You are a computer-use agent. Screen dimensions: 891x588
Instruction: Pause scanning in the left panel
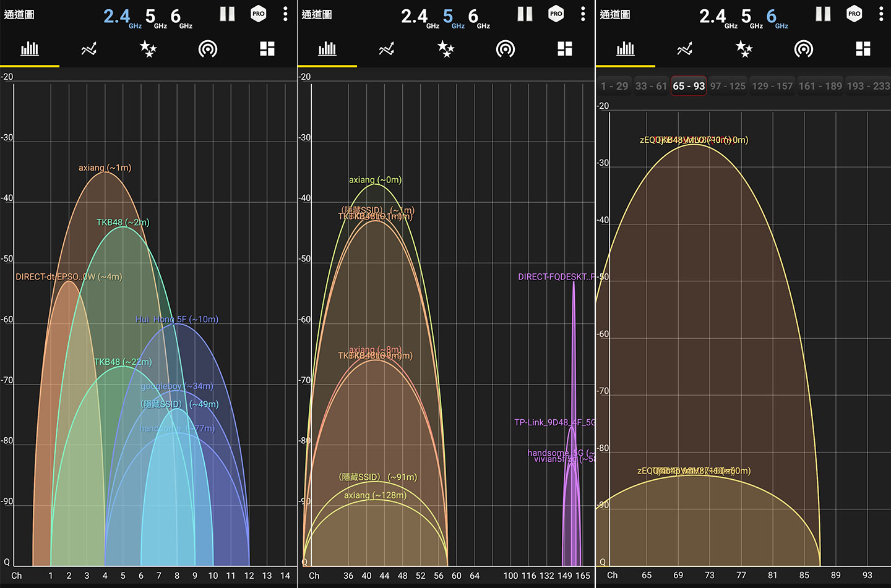pyautogui.click(x=227, y=14)
